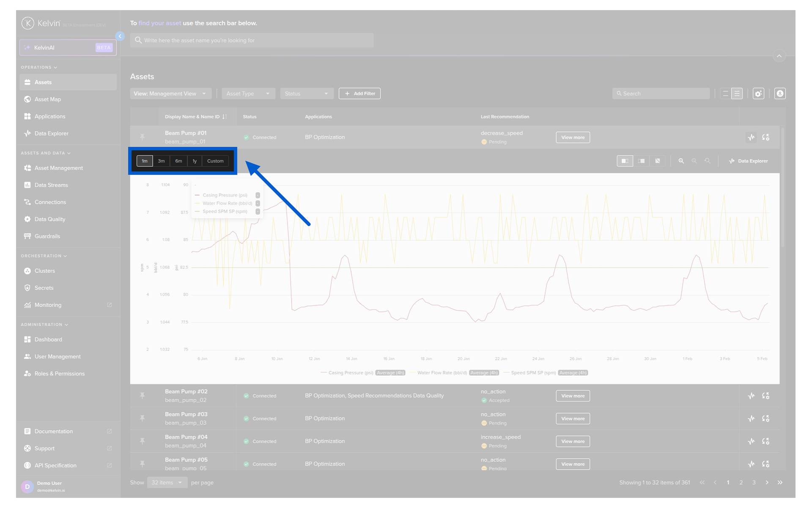Click the Casing Pressure Average (4h) badge
This screenshot has width=812, height=508.
pos(390,373)
